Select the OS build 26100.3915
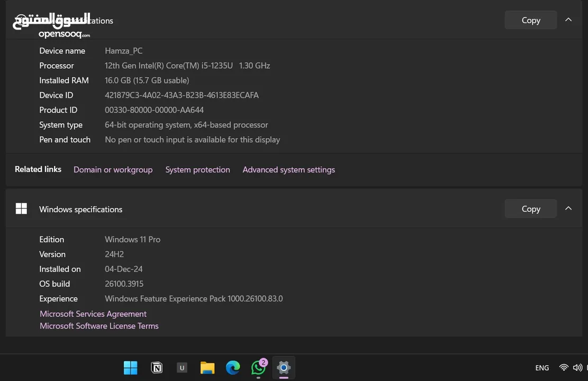The height and width of the screenshot is (381, 588). tap(124, 284)
